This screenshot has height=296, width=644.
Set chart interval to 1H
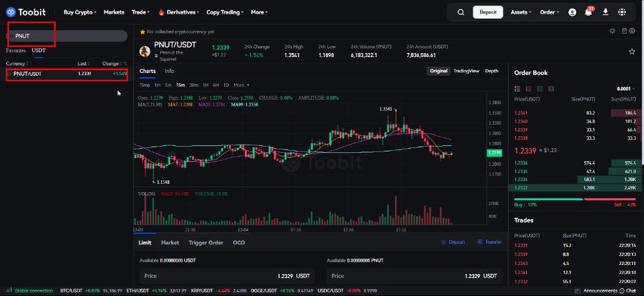206,85
